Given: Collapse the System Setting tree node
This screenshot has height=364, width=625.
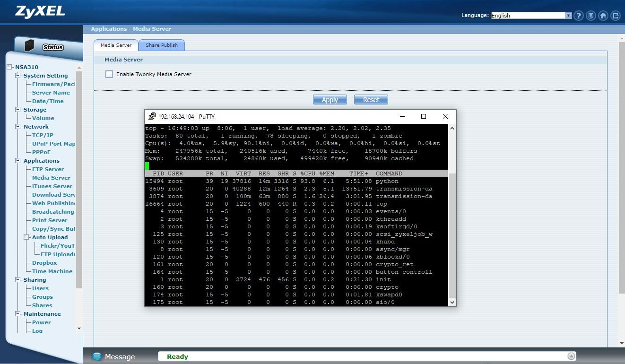Looking at the screenshot, I should (18, 76).
